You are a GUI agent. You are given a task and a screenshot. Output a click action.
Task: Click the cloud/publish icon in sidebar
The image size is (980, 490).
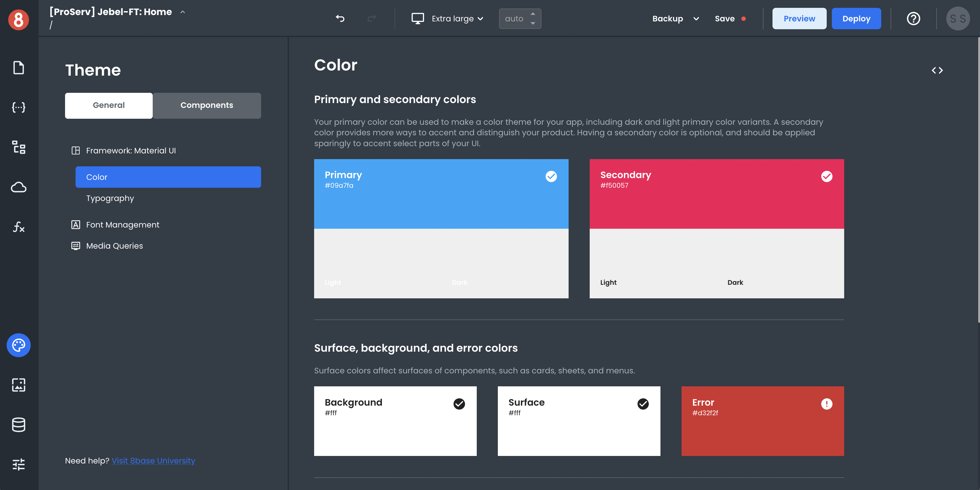pos(19,187)
